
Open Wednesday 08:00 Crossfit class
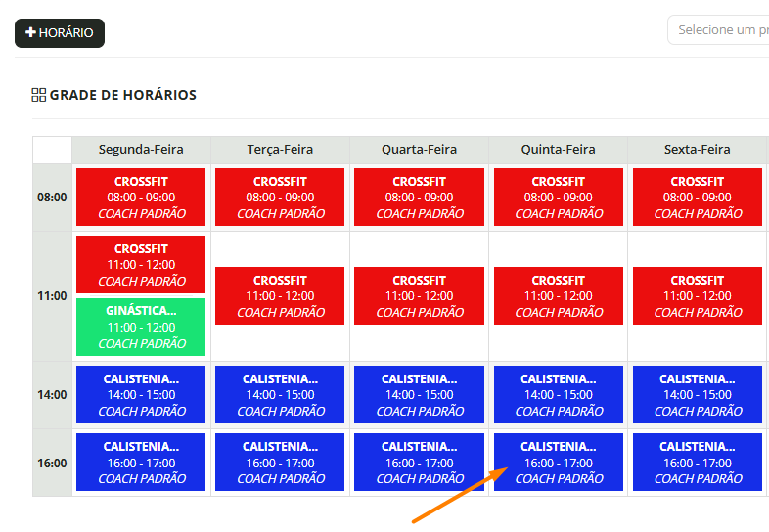point(419,198)
